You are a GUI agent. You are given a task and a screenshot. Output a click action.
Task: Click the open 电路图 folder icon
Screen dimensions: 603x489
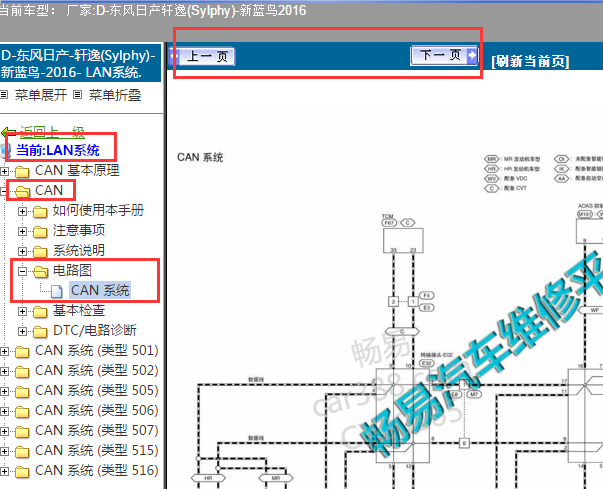pyautogui.click(x=40, y=271)
